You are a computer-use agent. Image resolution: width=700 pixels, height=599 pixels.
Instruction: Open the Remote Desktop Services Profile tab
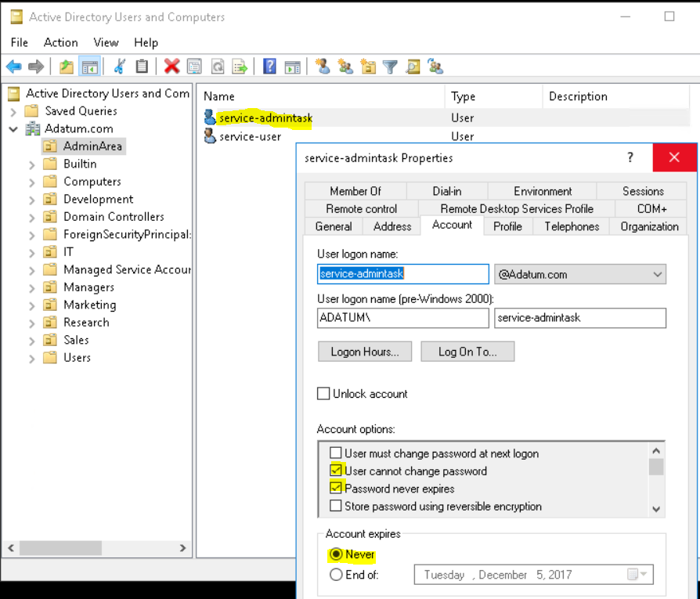pyautogui.click(x=517, y=208)
